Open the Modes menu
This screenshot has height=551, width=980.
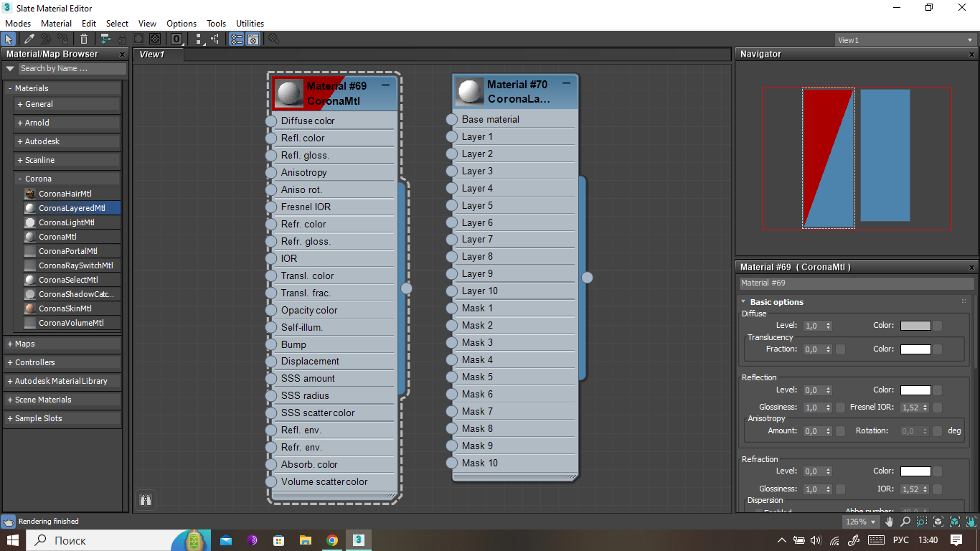click(x=18, y=23)
